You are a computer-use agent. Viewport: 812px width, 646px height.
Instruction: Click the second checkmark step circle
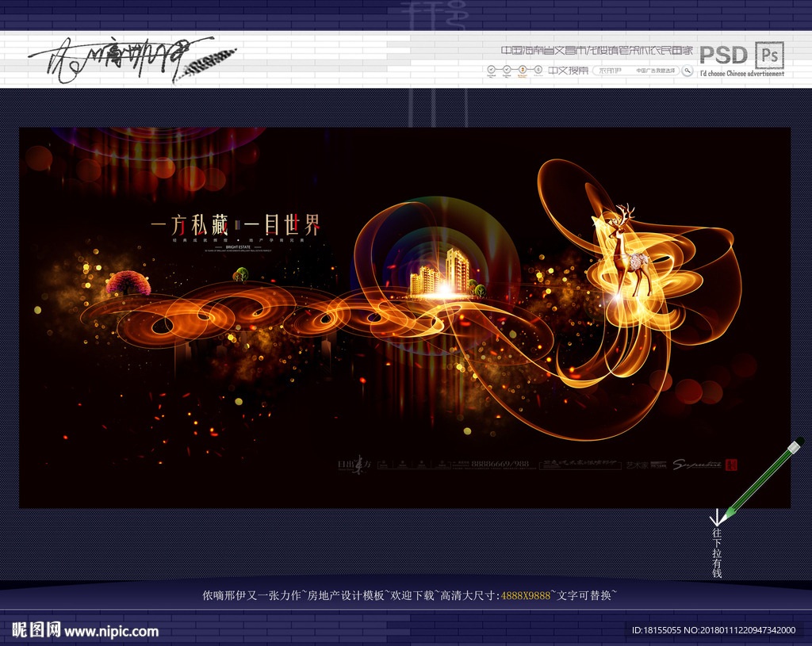click(x=507, y=71)
